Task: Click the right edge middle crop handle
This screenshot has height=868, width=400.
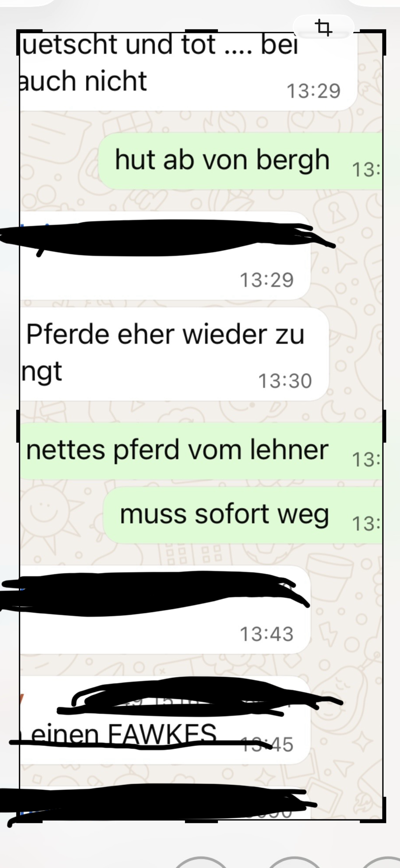Action: tap(384, 426)
